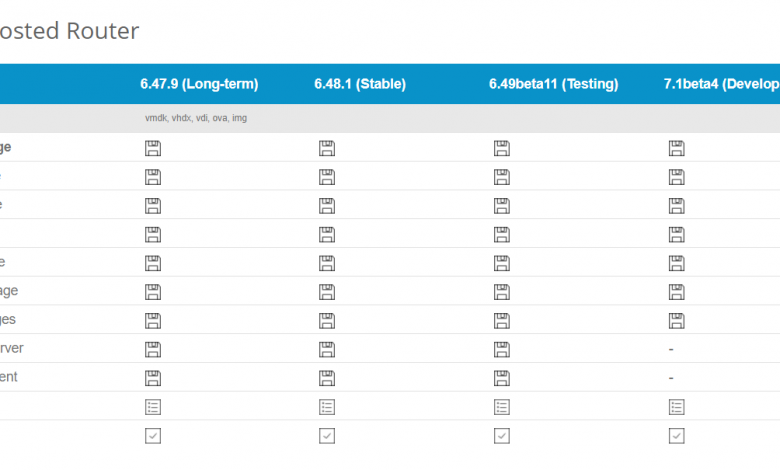
Task: Click the checksum checkmark icon under 6.47.9 Long-term
Action: pos(153,436)
